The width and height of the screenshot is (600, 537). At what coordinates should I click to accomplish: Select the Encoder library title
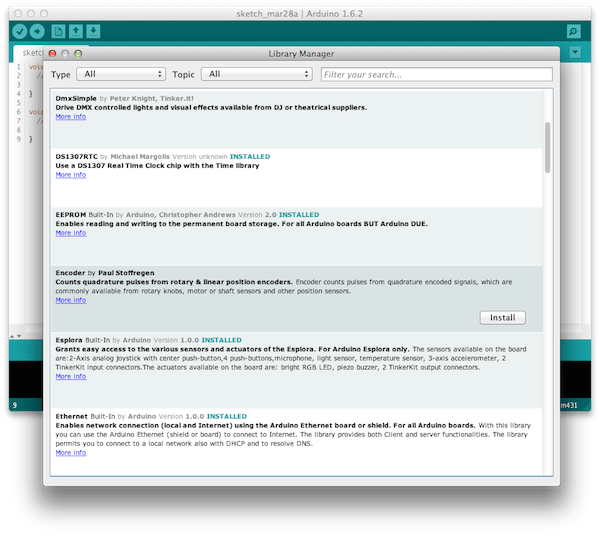coord(70,273)
